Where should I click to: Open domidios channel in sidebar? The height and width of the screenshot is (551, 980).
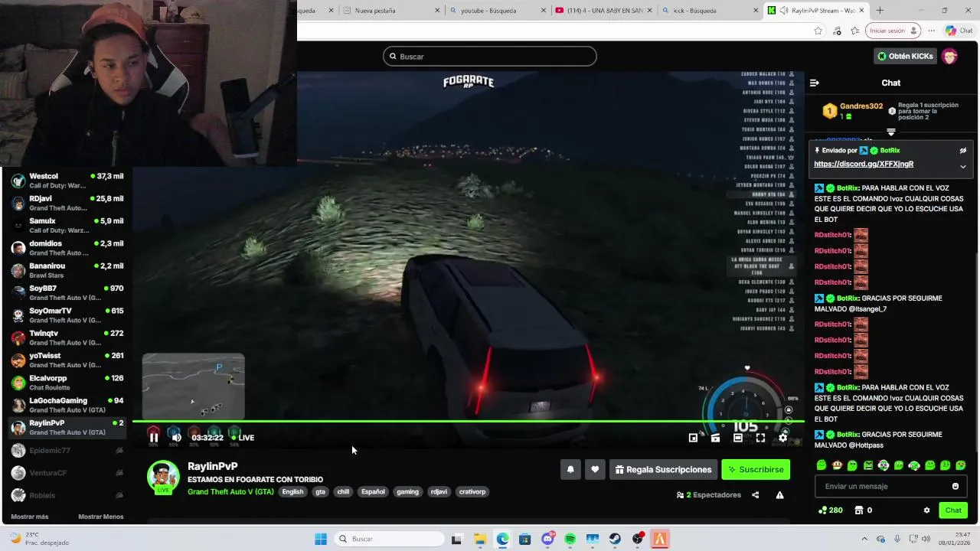[67, 248]
